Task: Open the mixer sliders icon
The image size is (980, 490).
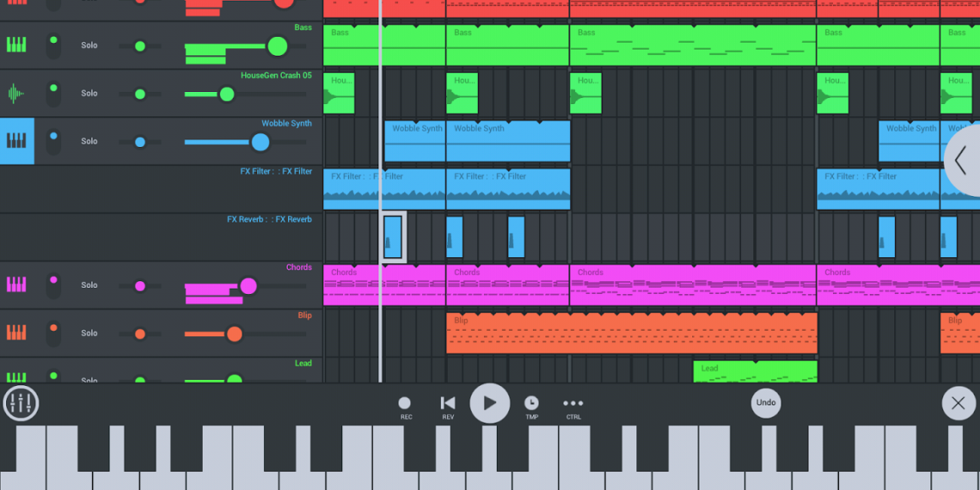Action: [21, 403]
